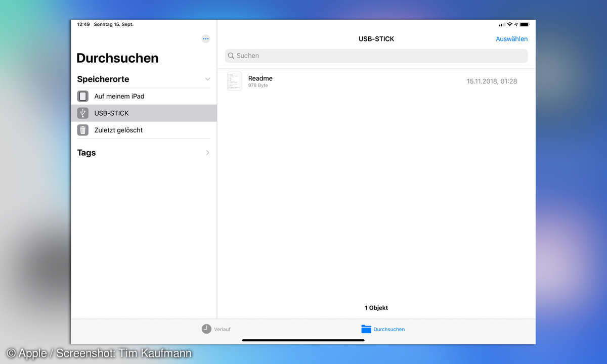Open the Readme file name

[261, 78]
